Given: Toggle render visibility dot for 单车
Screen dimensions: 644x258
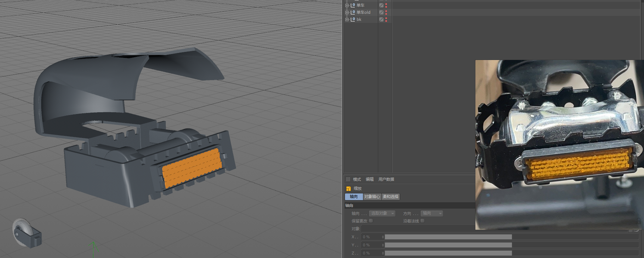Looking at the screenshot, I should pyautogui.click(x=386, y=7).
